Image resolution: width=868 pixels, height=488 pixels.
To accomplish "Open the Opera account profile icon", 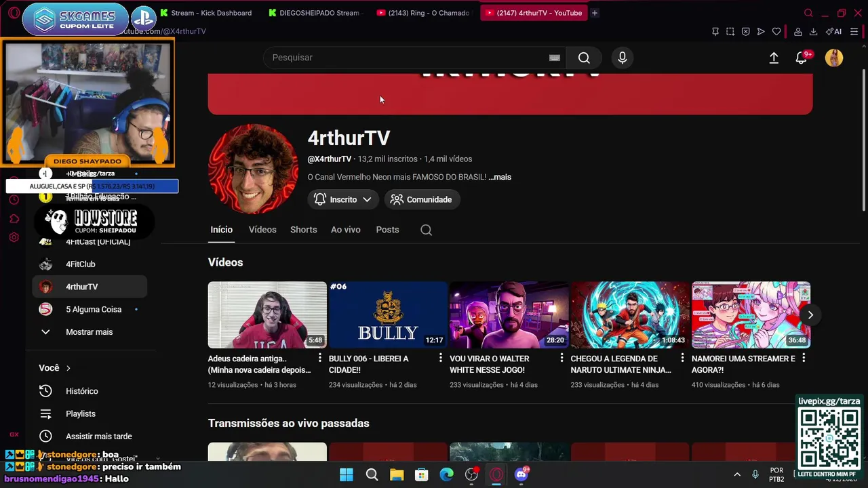I will pos(798,31).
